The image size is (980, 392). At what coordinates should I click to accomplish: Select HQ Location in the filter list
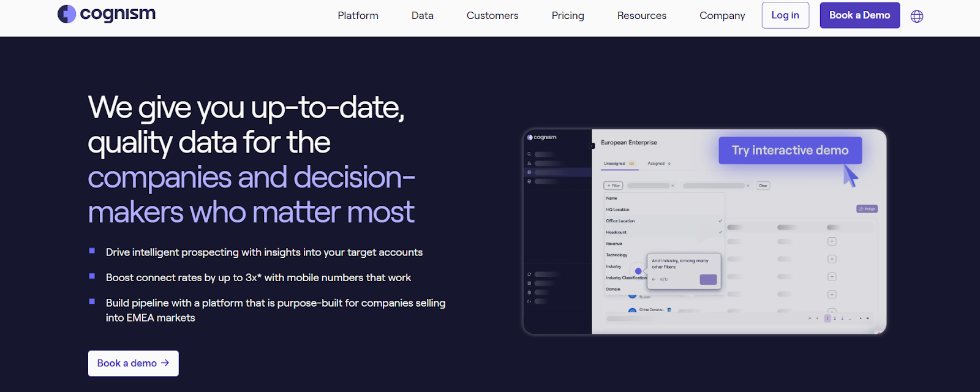(617, 209)
